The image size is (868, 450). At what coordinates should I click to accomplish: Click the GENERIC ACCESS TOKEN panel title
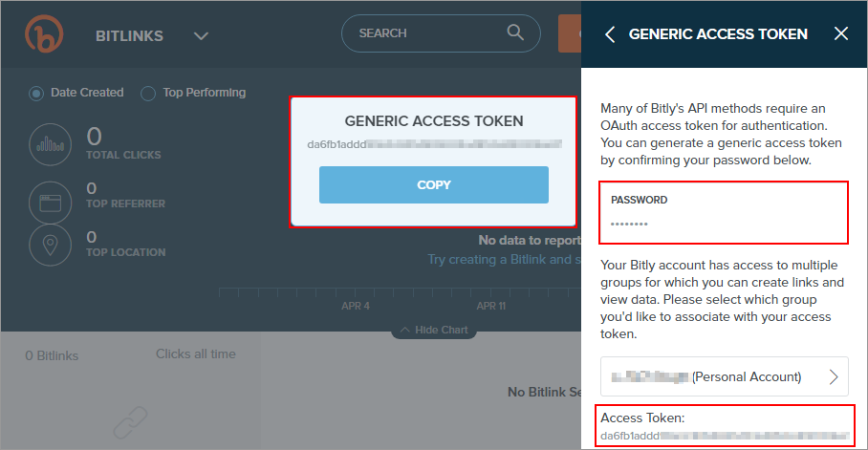(718, 34)
